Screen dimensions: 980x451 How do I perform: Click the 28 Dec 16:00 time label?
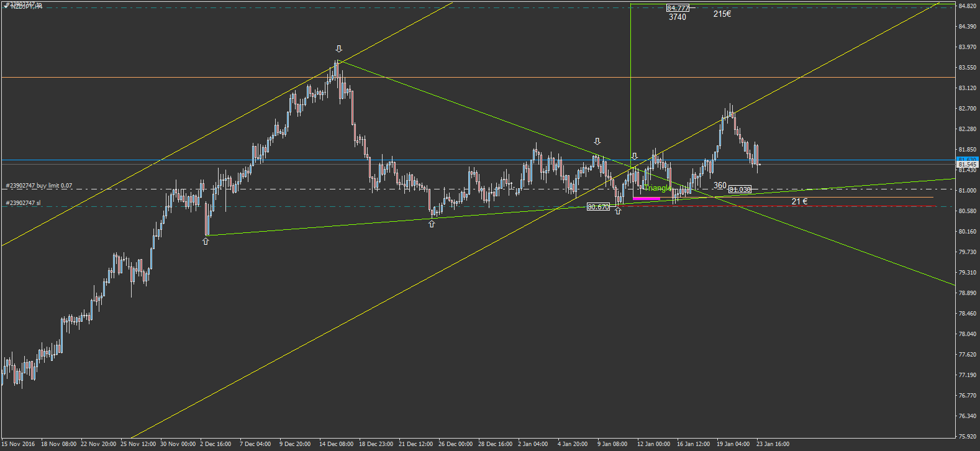495,444
